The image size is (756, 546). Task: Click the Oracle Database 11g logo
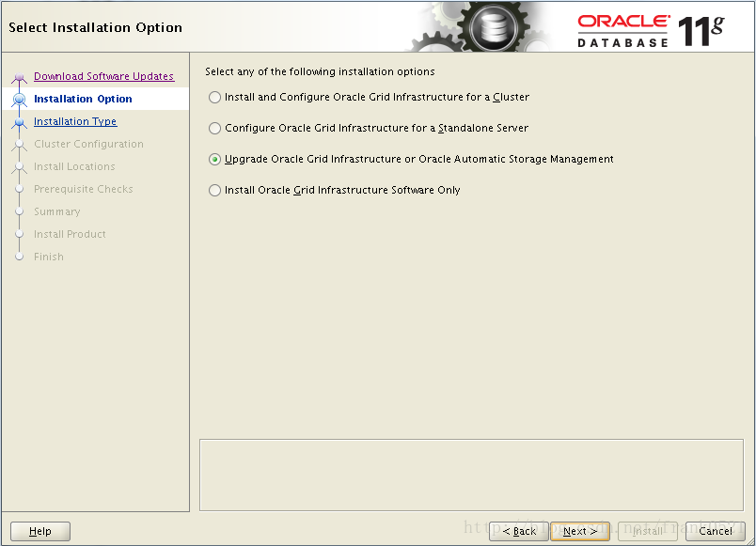tap(651, 31)
